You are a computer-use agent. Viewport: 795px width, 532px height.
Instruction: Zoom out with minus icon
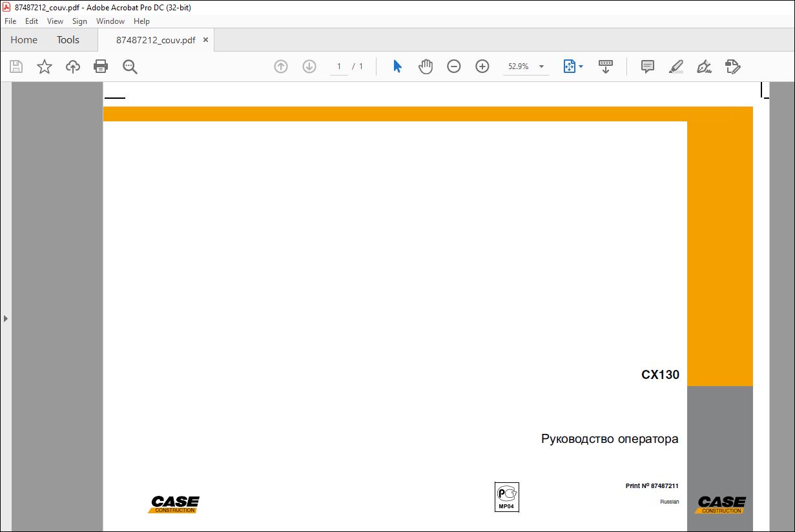(454, 66)
